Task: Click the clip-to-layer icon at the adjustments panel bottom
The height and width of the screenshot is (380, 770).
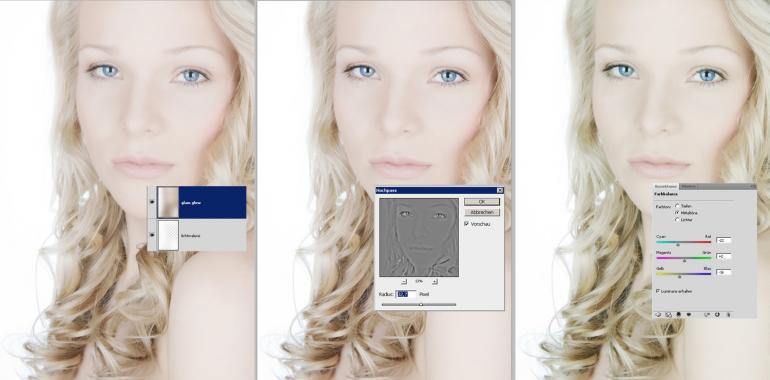Action: (x=679, y=315)
